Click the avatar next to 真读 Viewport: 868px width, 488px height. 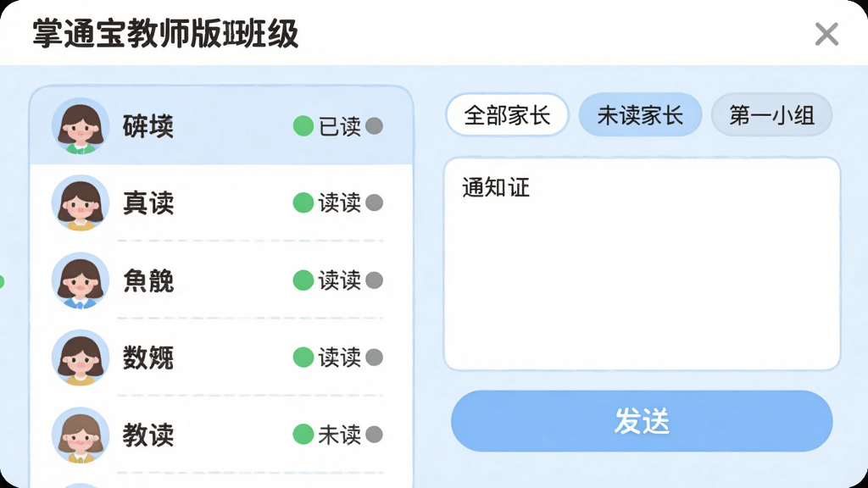point(81,202)
